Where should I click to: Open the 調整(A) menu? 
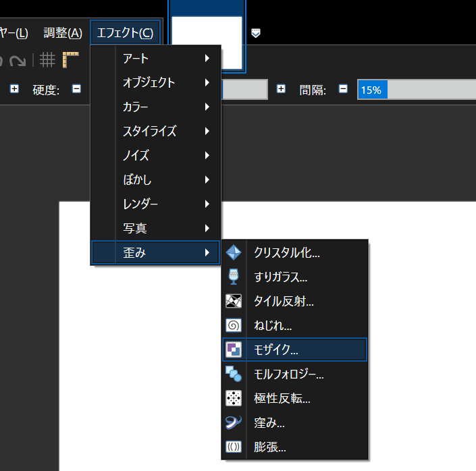click(x=63, y=33)
